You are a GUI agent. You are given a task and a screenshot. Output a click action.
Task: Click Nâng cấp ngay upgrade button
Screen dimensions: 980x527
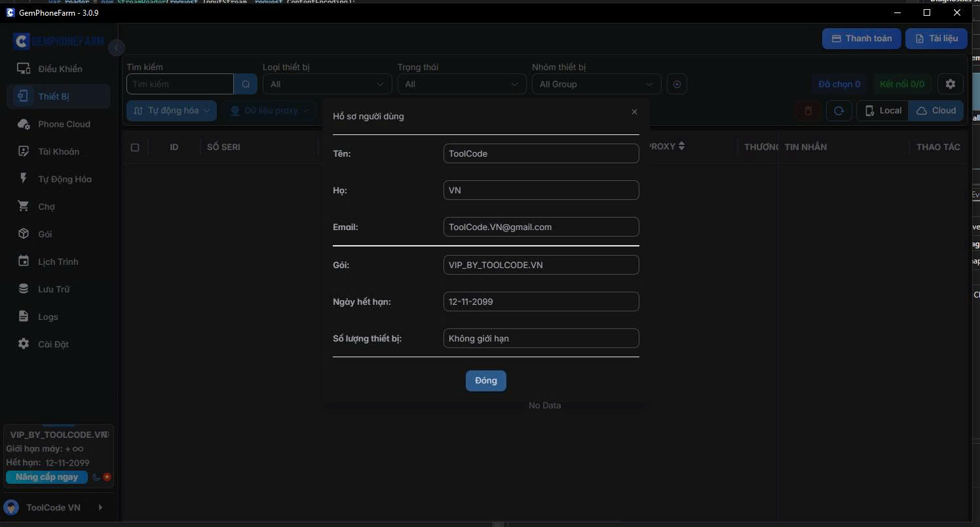[47, 477]
